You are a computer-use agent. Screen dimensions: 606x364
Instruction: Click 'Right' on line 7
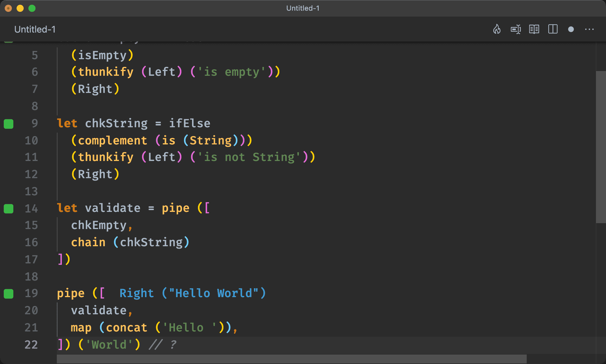coord(95,89)
